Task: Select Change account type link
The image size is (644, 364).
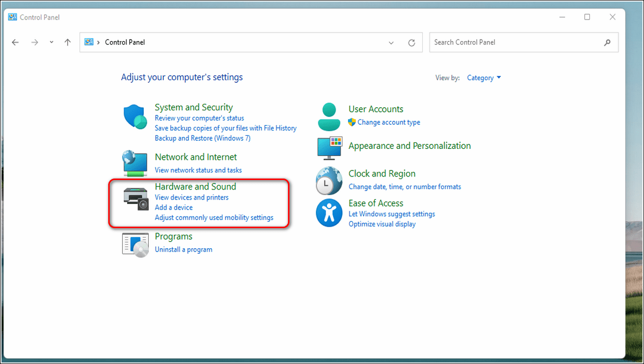Action: pos(389,122)
